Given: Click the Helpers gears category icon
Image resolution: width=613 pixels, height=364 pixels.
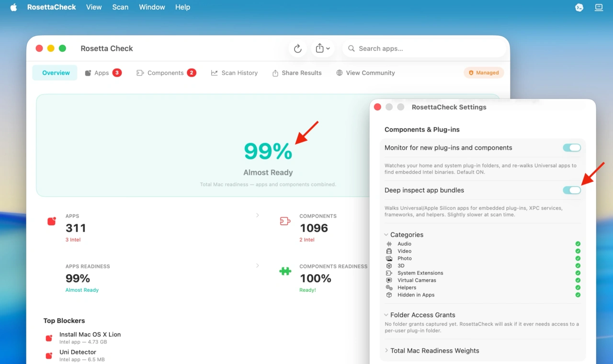Looking at the screenshot, I should coord(389,287).
